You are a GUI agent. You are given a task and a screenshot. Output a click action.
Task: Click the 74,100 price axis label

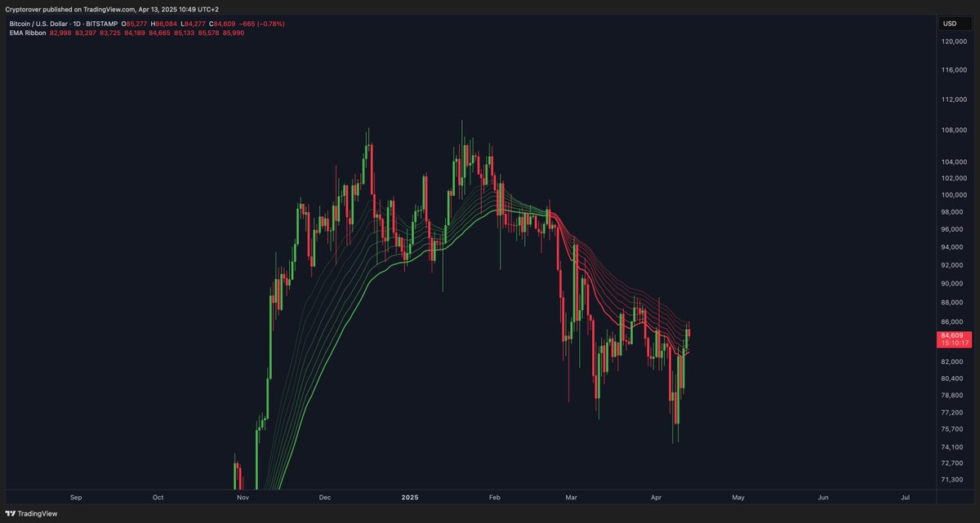tap(953, 447)
